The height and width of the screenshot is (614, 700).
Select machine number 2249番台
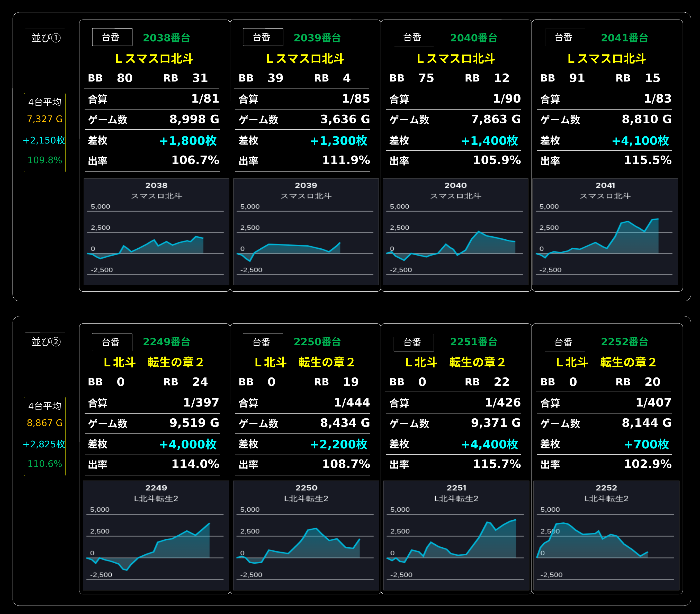pyautogui.click(x=166, y=342)
